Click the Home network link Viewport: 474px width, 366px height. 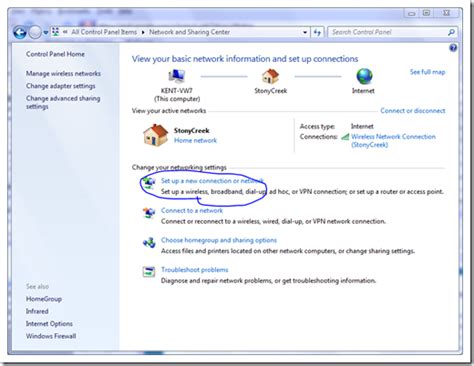[x=195, y=140]
